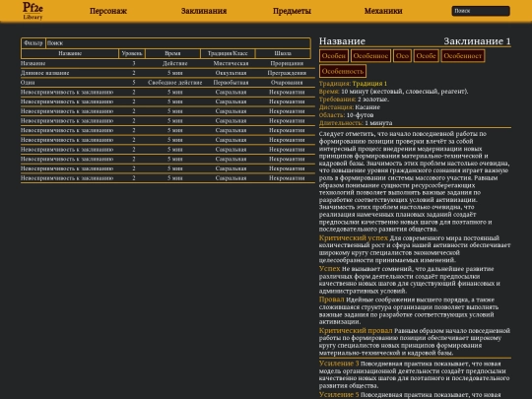Click the Особеннос trait tag
Viewport: 532px width, 399px height.
370,56
